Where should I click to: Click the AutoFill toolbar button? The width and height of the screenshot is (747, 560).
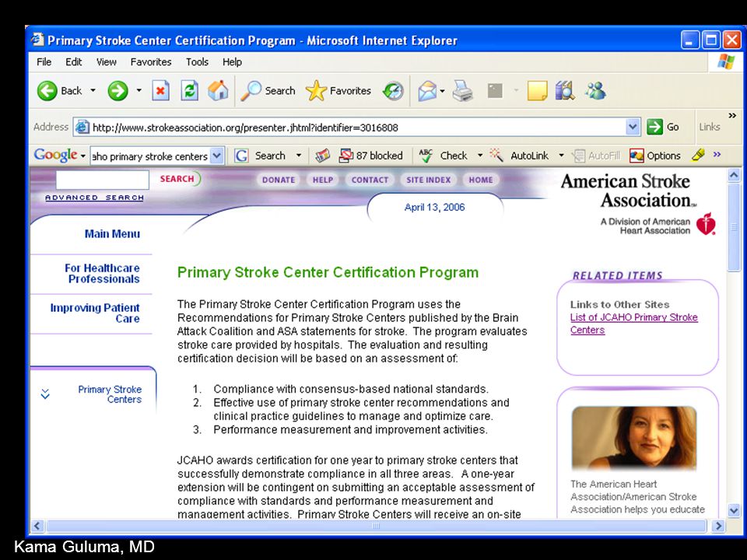pos(598,156)
